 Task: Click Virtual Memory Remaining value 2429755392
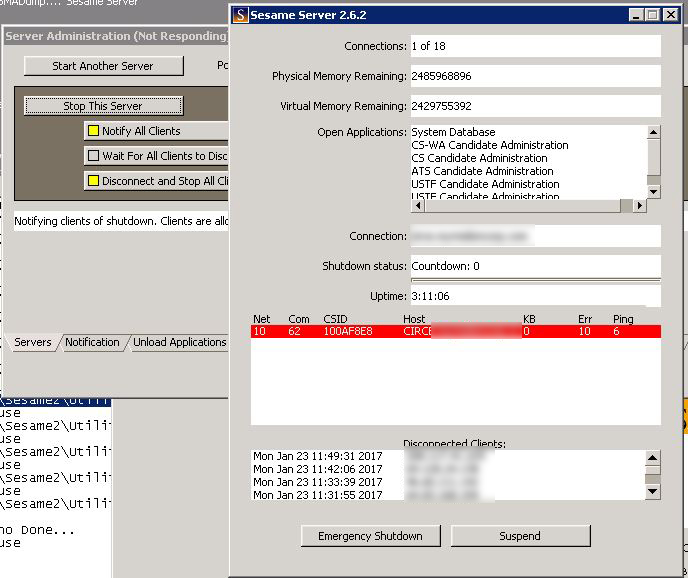click(536, 106)
